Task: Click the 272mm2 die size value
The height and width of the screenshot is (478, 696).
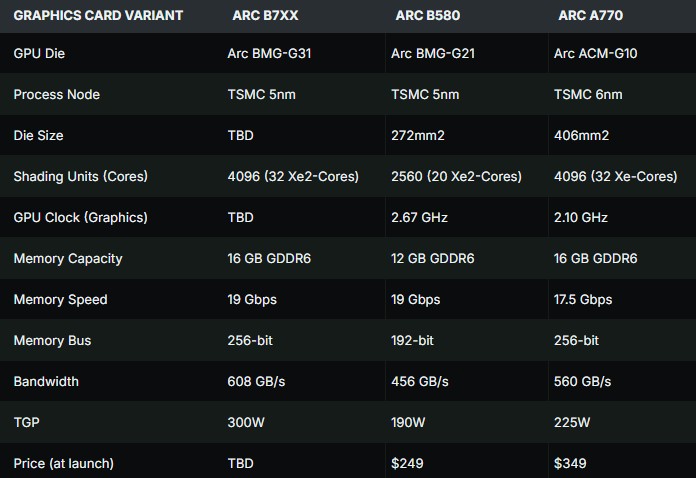Action: point(418,135)
